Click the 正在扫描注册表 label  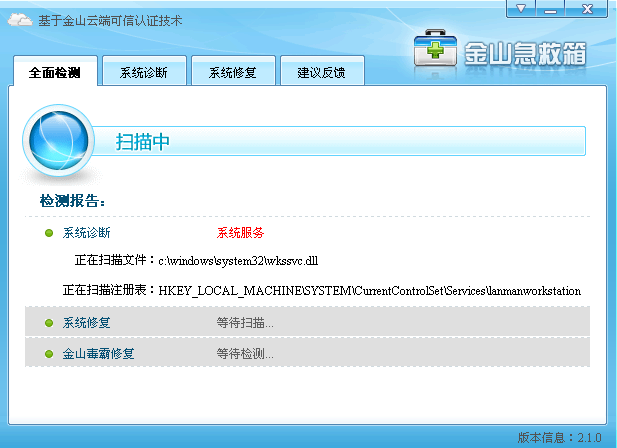(109, 290)
